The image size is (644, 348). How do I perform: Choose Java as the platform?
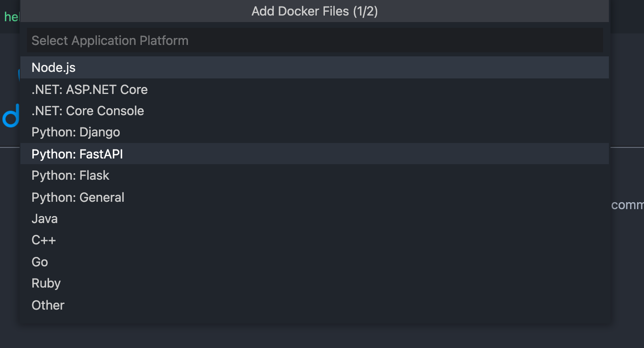click(x=45, y=219)
